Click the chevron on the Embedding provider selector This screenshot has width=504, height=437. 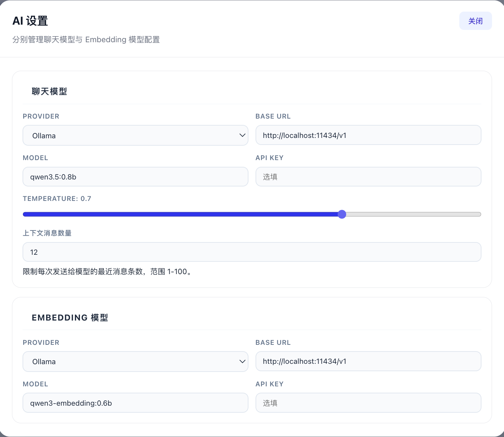point(242,361)
